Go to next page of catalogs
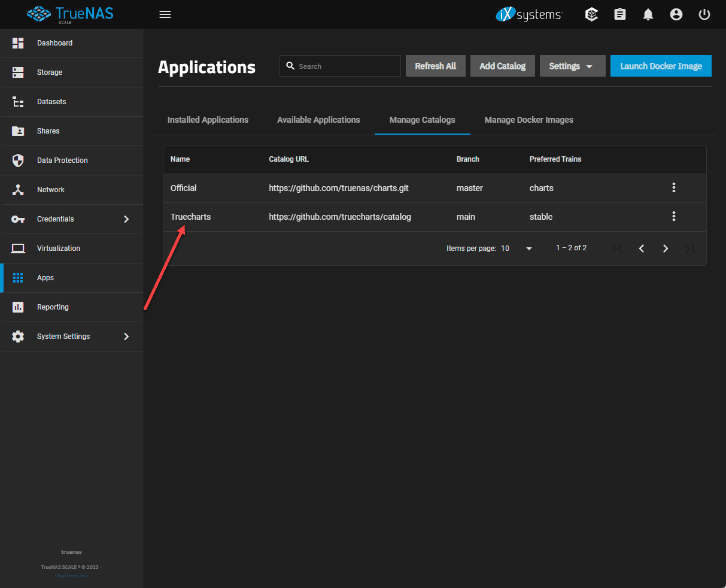This screenshot has width=726, height=588. tap(666, 248)
